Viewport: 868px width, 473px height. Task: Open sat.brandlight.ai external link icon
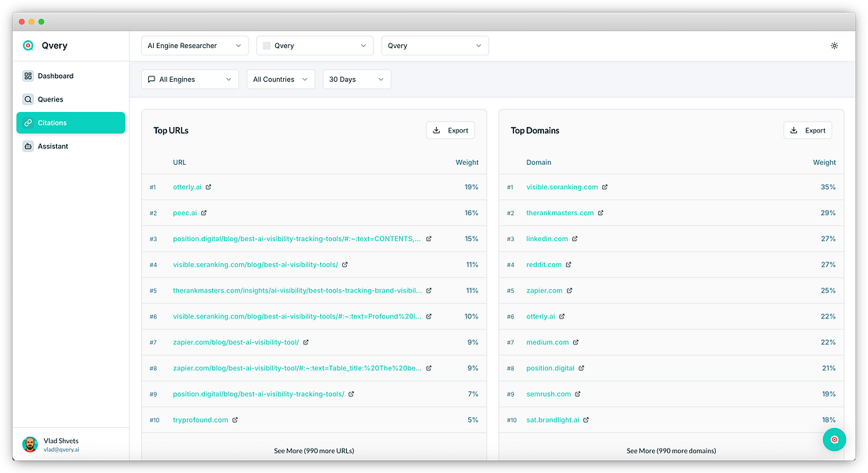pyautogui.click(x=587, y=420)
